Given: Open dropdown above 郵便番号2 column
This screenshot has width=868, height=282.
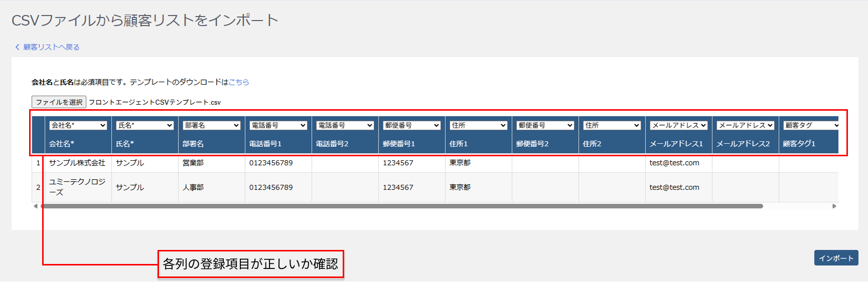Looking at the screenshot, I should (545, 125).
